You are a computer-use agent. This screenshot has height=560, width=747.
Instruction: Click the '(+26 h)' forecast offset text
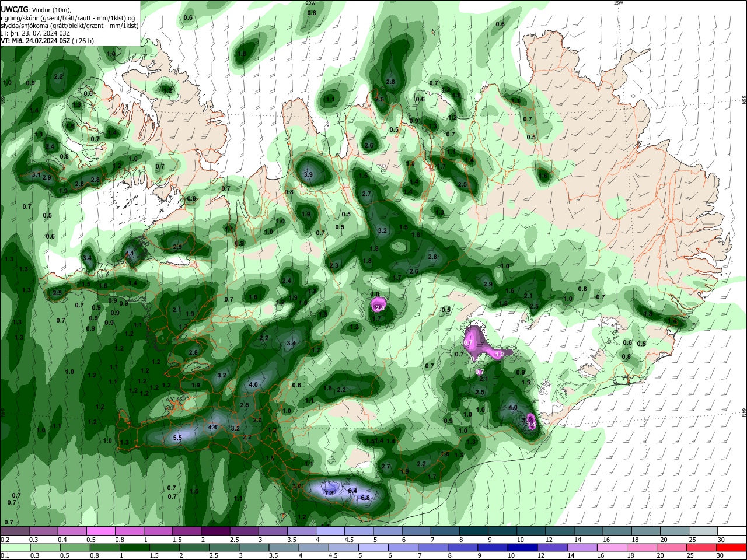83,41
